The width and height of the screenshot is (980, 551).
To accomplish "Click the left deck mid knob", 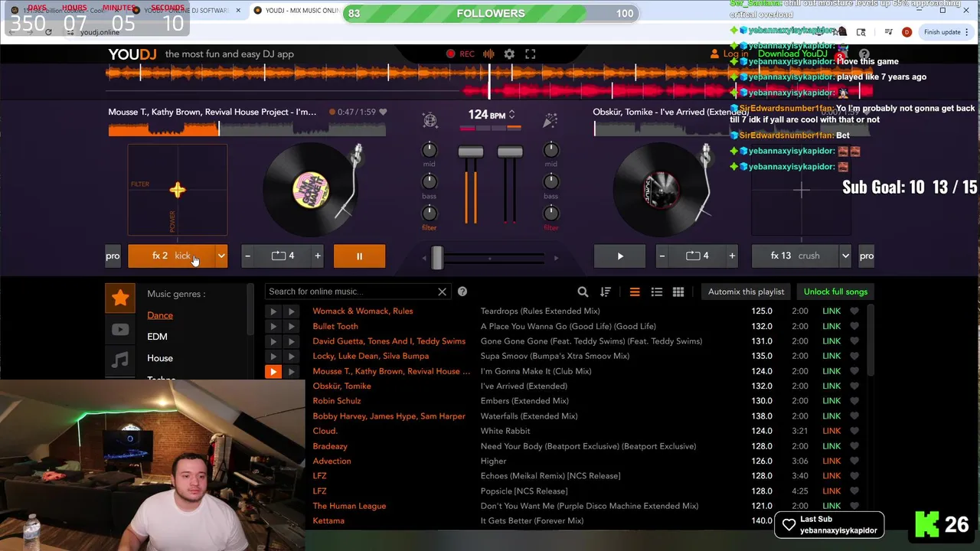I will (430, 150).
